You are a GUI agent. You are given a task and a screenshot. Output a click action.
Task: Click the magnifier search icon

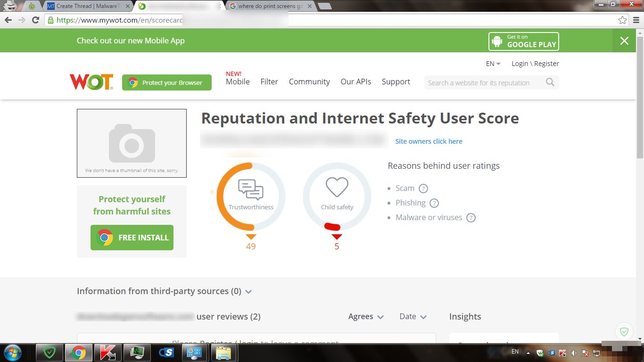550,82
